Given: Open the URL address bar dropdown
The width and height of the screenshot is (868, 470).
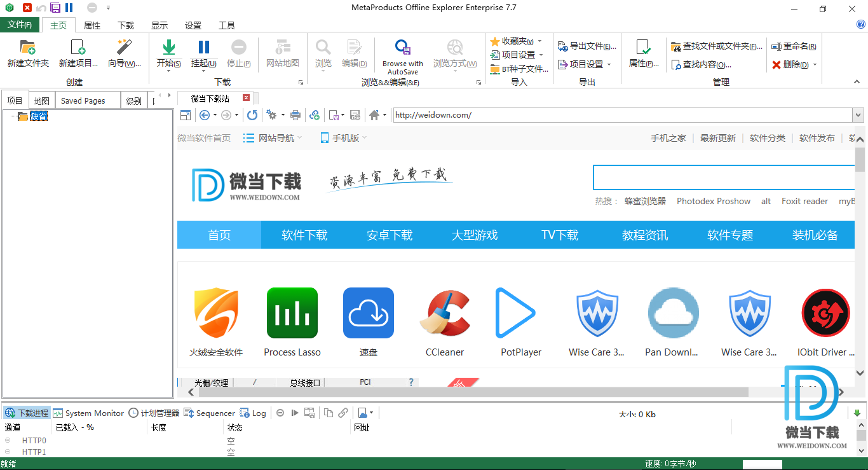Looking at the screenshot, I should 858,115.
